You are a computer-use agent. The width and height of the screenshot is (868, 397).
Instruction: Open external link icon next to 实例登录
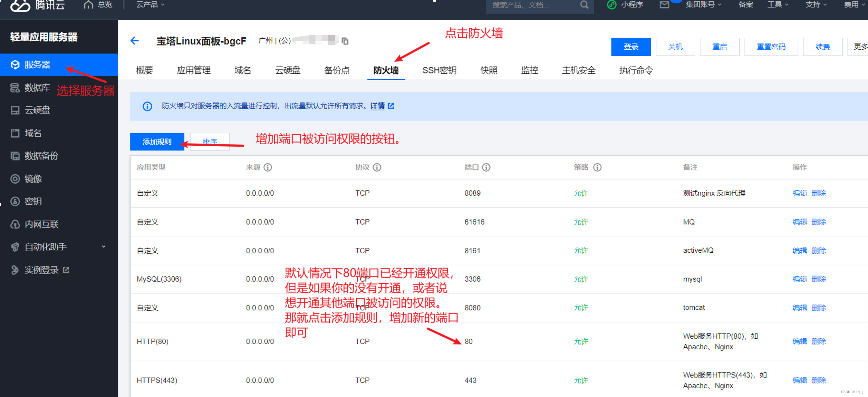point(66,270)
